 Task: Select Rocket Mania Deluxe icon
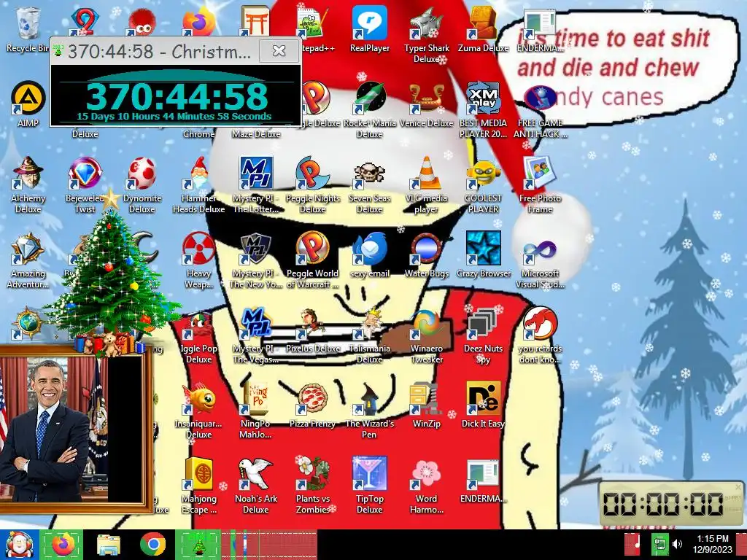click(370, 109)
